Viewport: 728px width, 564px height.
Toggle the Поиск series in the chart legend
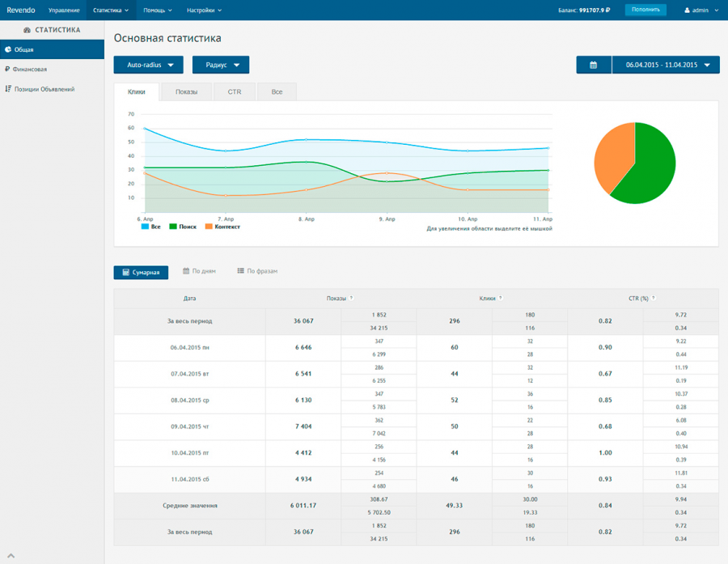pos(183,227)
